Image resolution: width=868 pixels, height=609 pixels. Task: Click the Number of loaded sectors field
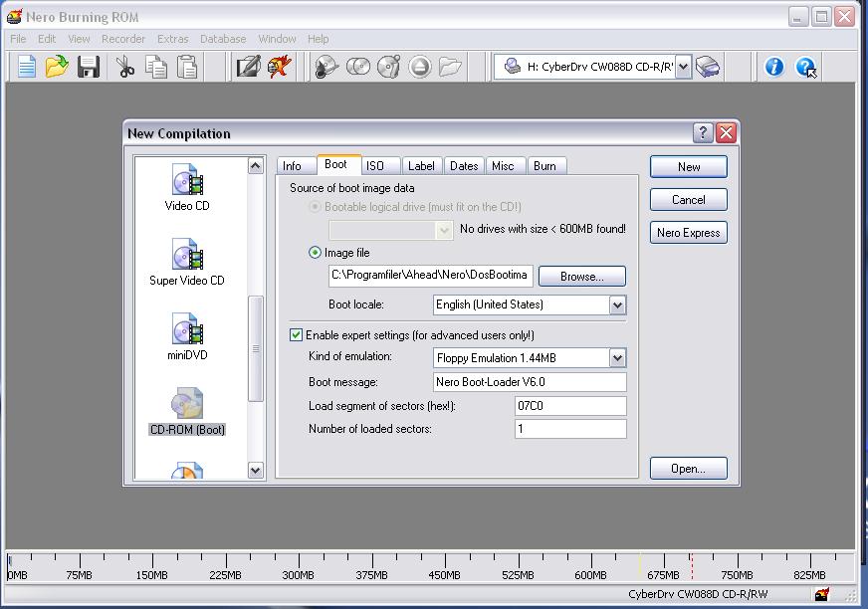pos(570,429)
